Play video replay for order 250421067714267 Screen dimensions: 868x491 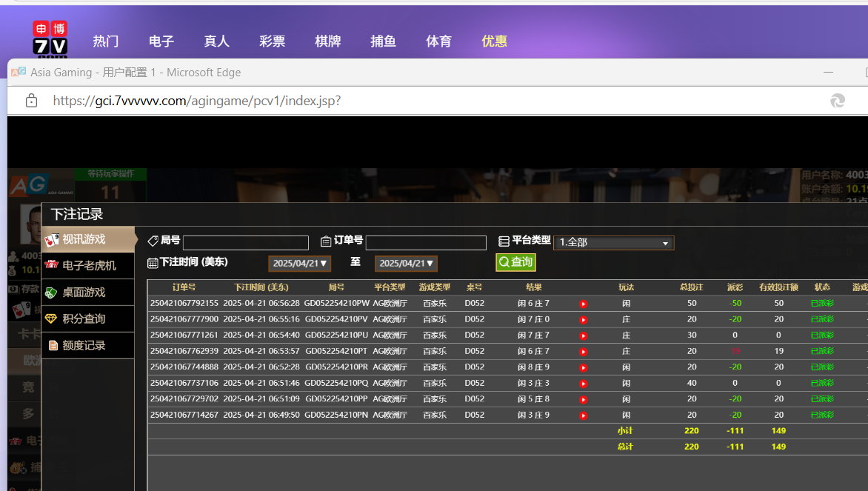(x=583, y=415)
